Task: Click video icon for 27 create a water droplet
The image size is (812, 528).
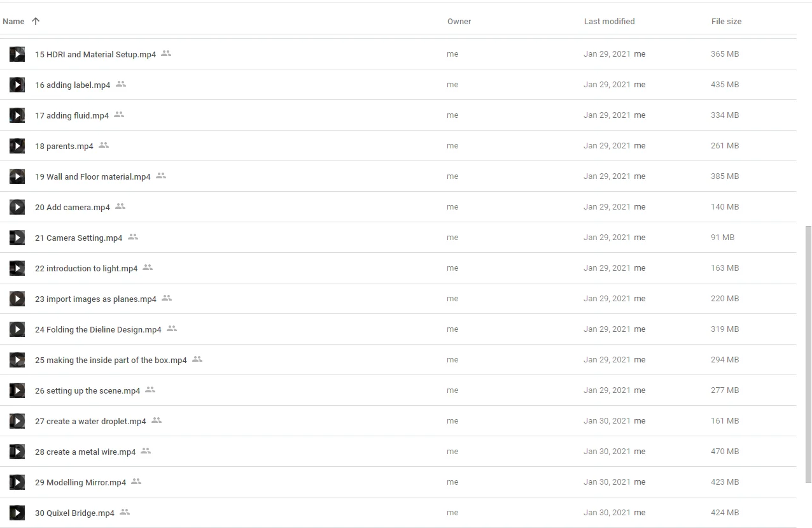Action: pyautogui.click(x=17, y=421)
